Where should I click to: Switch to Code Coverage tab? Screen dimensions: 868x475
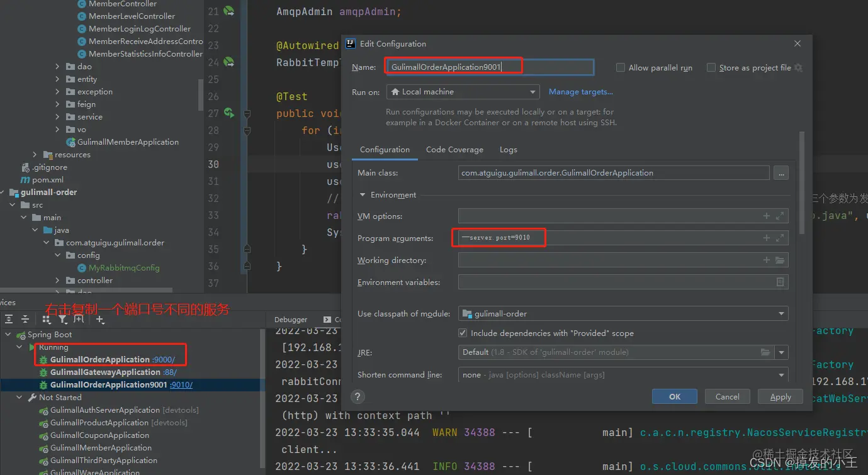pyautogui.click(x=454, y=150)
